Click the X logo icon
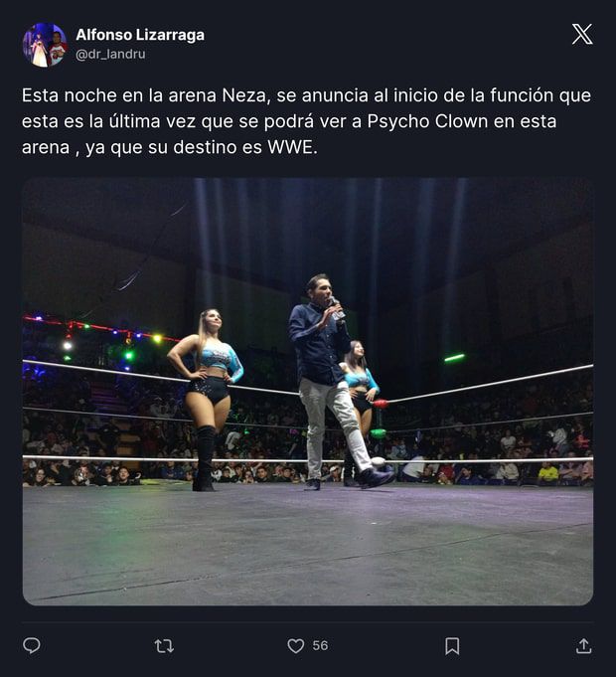 tap(582, 34)
